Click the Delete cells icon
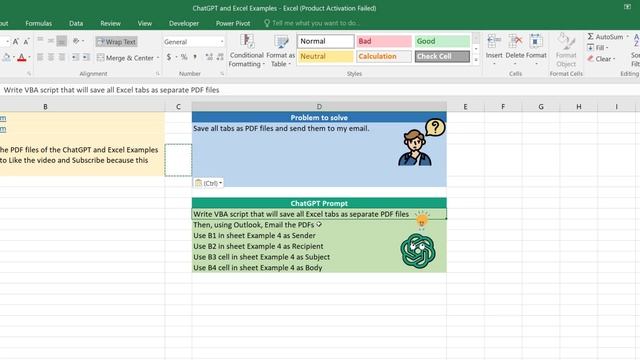 515,41
